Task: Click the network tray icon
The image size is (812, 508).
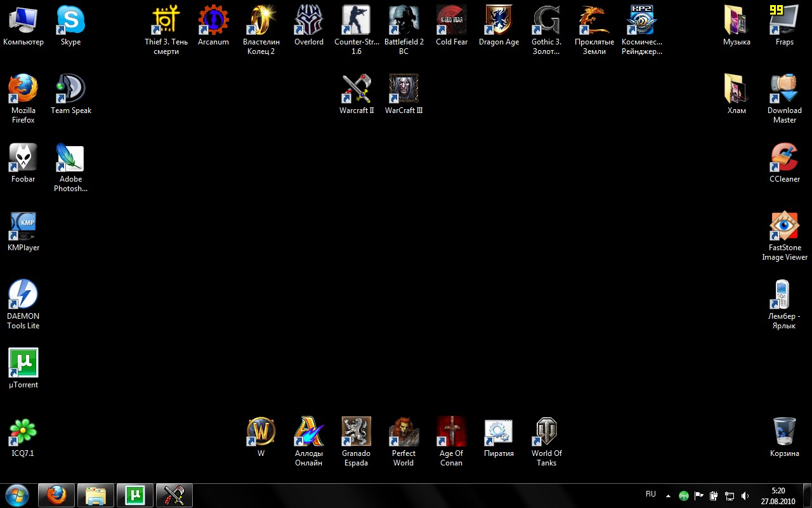Action: 730,496
